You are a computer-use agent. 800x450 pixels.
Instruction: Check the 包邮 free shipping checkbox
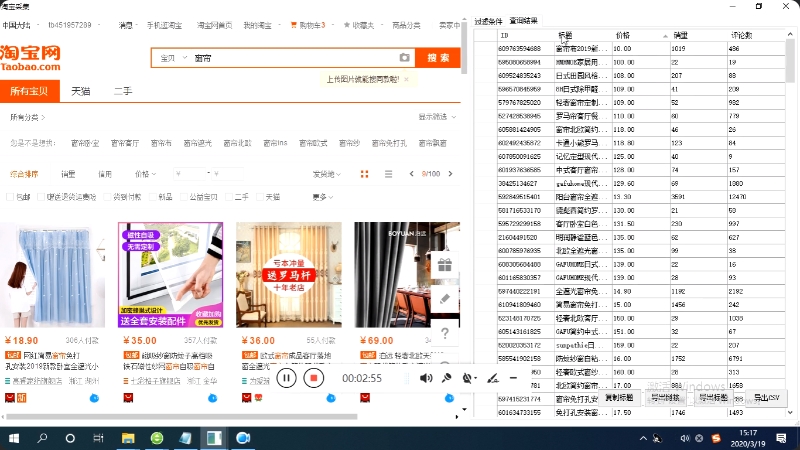[11, 197]
